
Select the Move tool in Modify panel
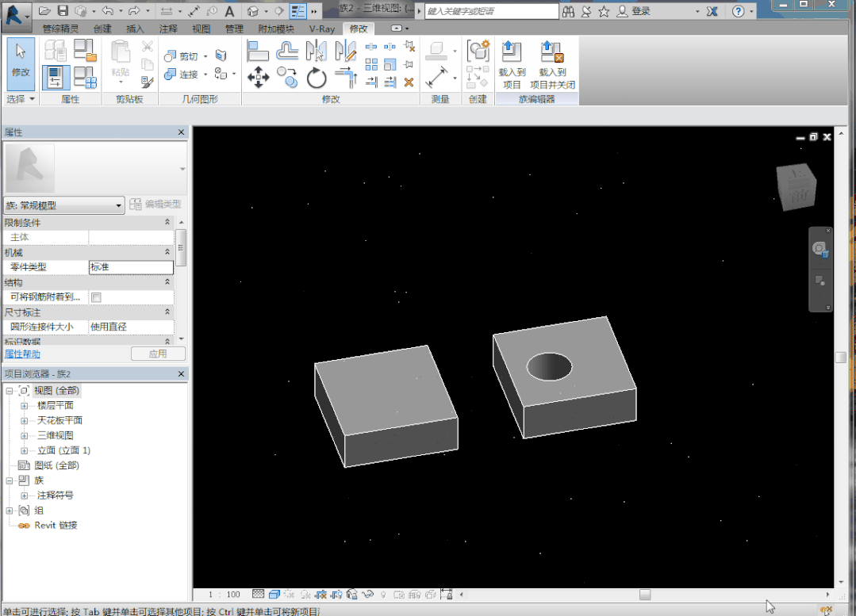point(258,77)
